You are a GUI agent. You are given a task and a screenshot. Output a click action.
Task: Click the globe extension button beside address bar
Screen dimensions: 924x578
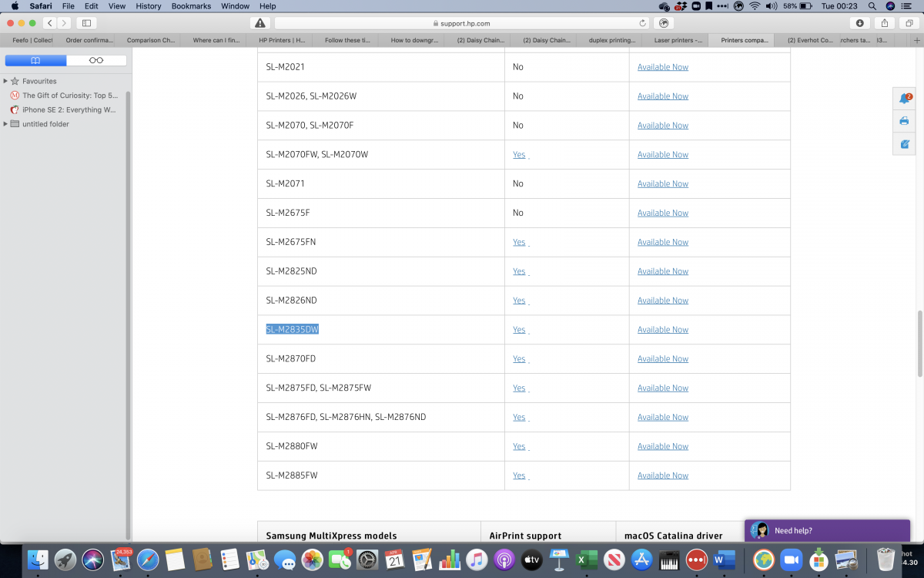(664, 23)
